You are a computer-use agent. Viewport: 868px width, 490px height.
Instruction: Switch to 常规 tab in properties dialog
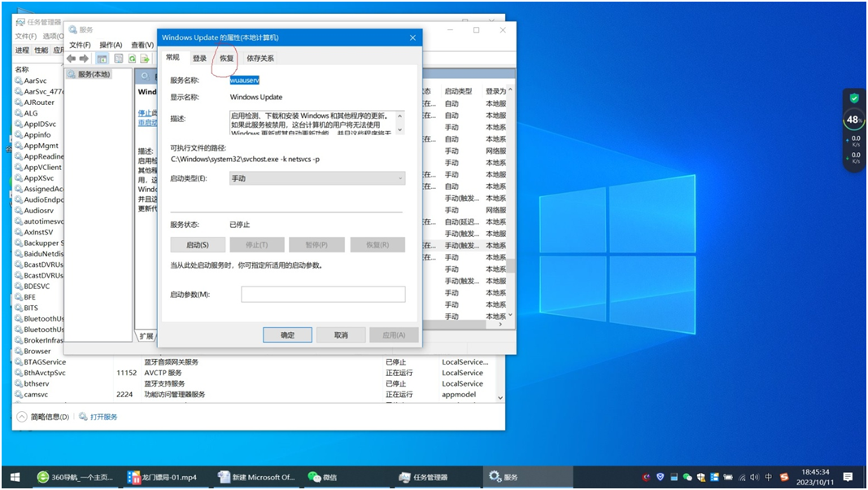172,58
